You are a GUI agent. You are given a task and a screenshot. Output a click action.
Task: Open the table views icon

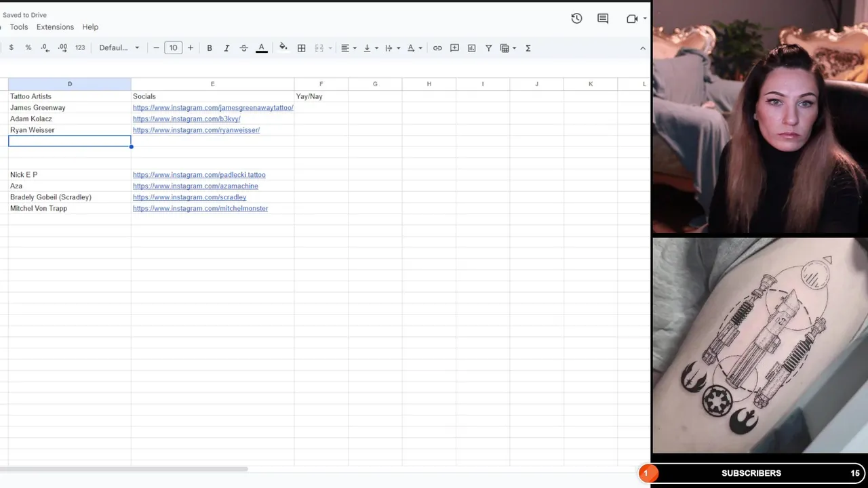pos(505,48)
